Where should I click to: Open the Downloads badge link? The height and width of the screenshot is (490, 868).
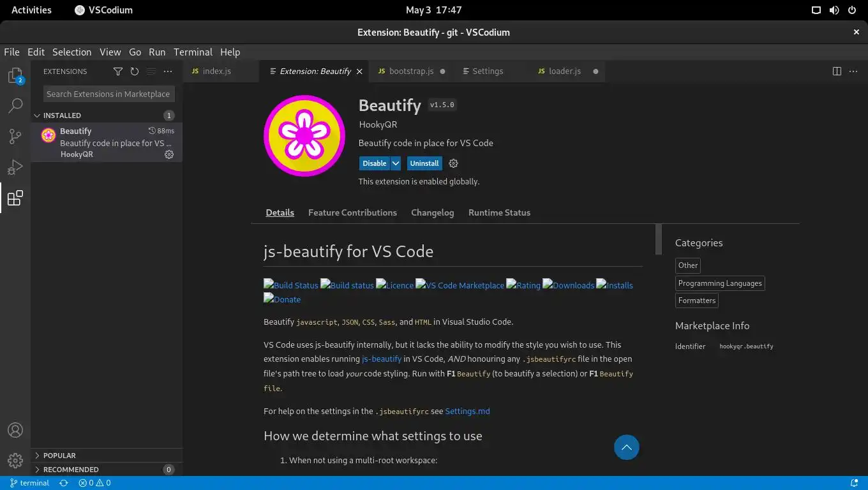568,285
